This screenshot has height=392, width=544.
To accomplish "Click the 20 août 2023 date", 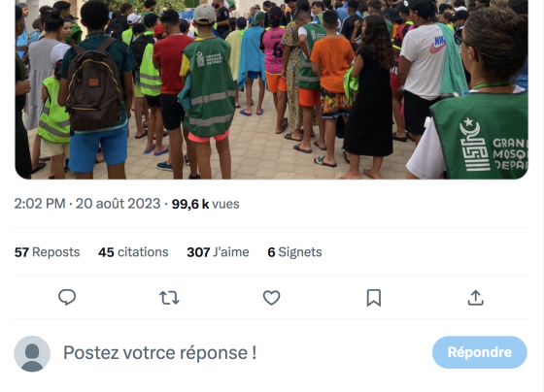I will tap(118, 204).
